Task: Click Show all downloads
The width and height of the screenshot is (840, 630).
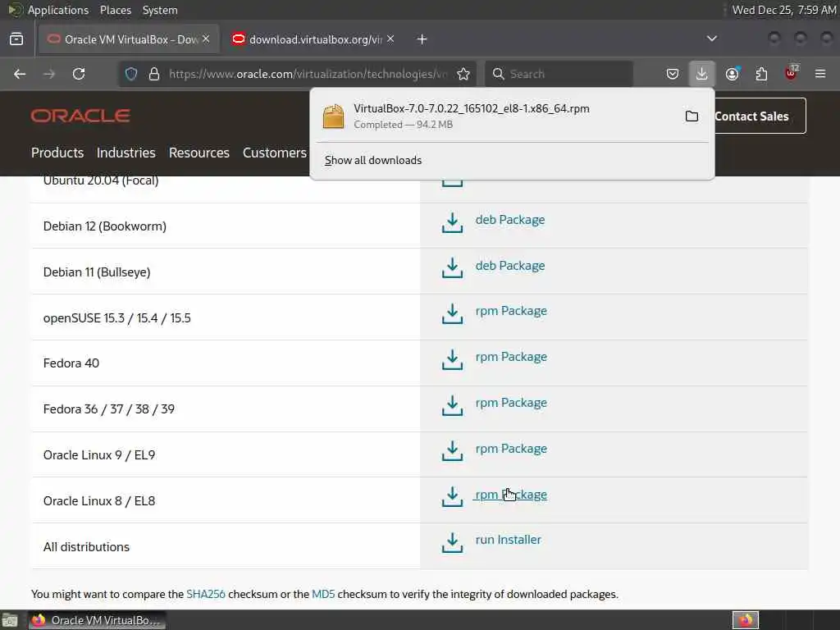Action: (373, 160)
